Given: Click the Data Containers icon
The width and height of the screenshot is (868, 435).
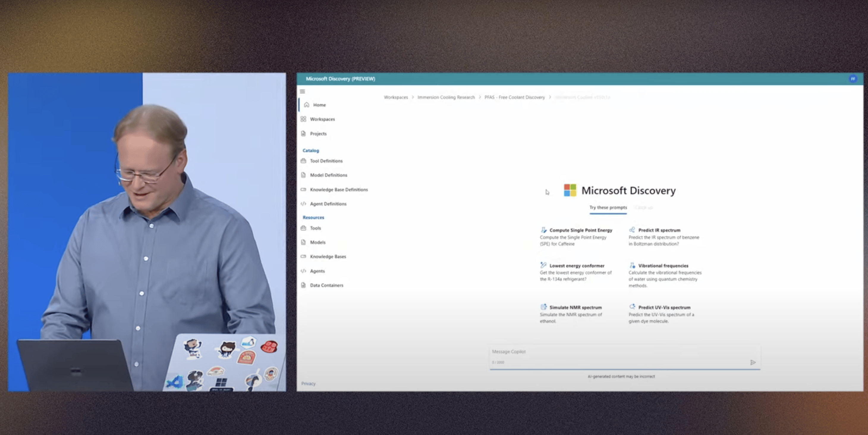Looking at the screenshot, I should pos(303,285).
